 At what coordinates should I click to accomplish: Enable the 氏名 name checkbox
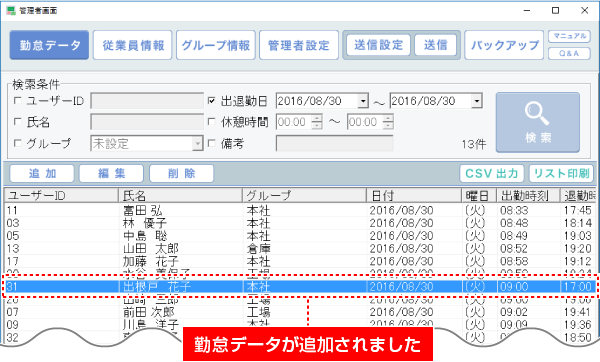click(x=18, y=122)
